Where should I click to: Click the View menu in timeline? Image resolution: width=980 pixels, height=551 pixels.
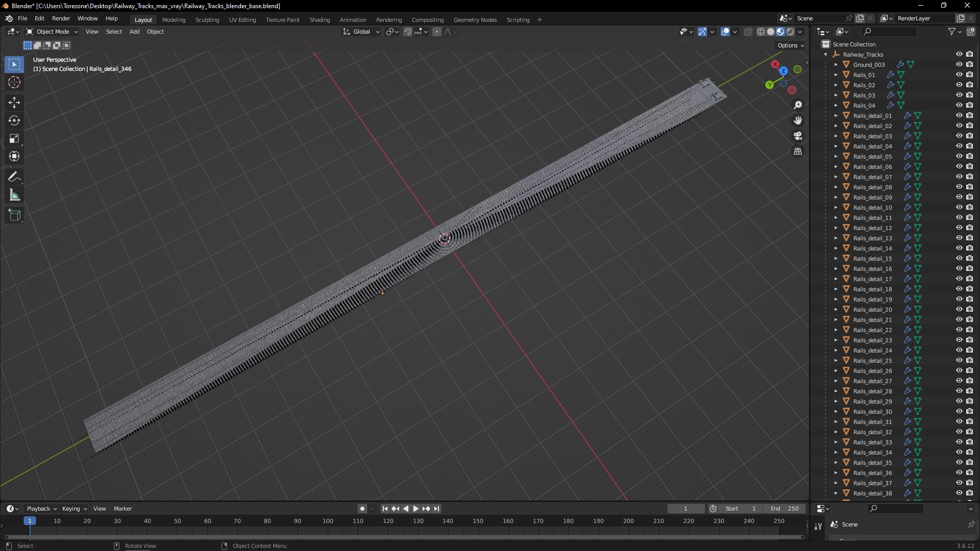tap(100, 509)
